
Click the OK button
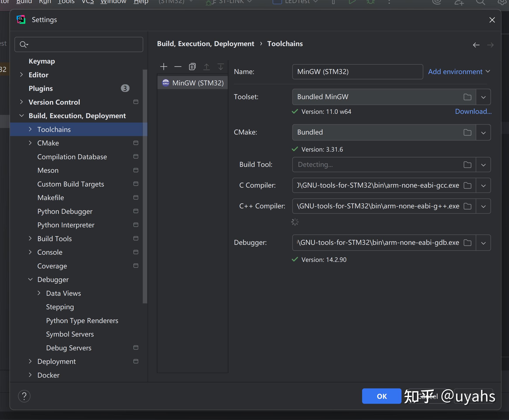(381, 396)
